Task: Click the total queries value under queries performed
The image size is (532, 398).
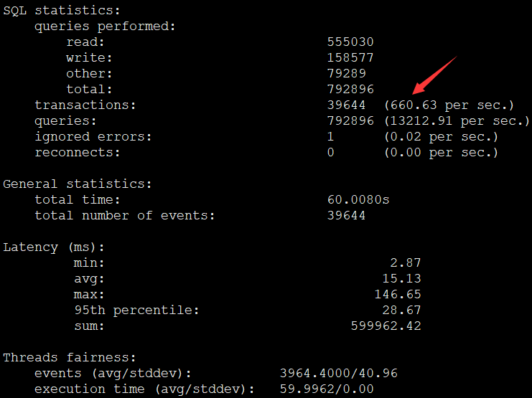Action: tap(350, 89)
